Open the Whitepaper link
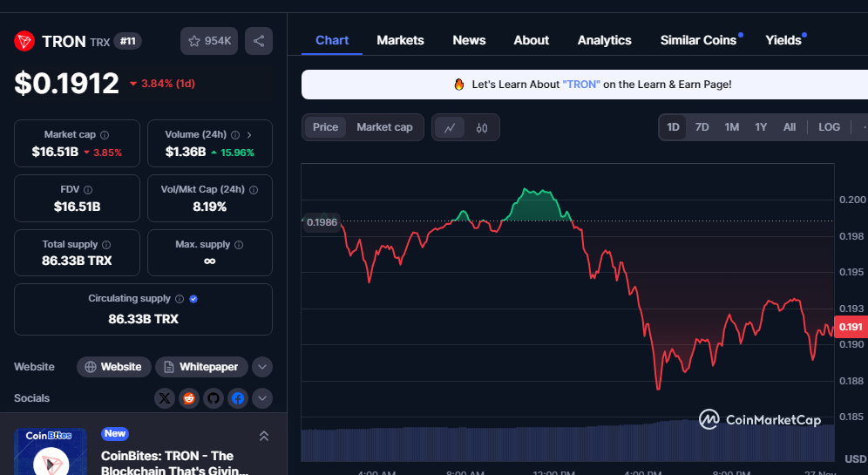The image size is (868, 475). click(x=201, y=367)
